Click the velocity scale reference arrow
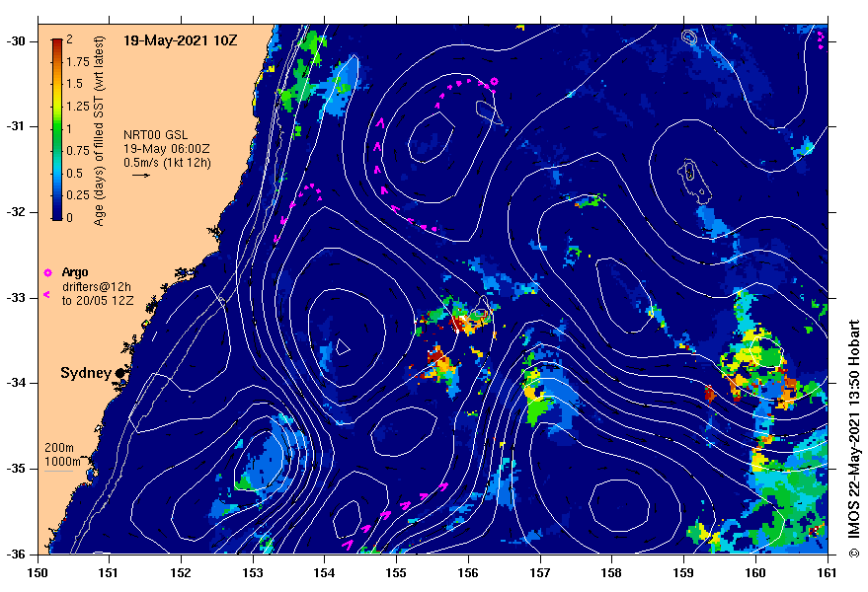868x592 pixels. click(x=141, y=176)
